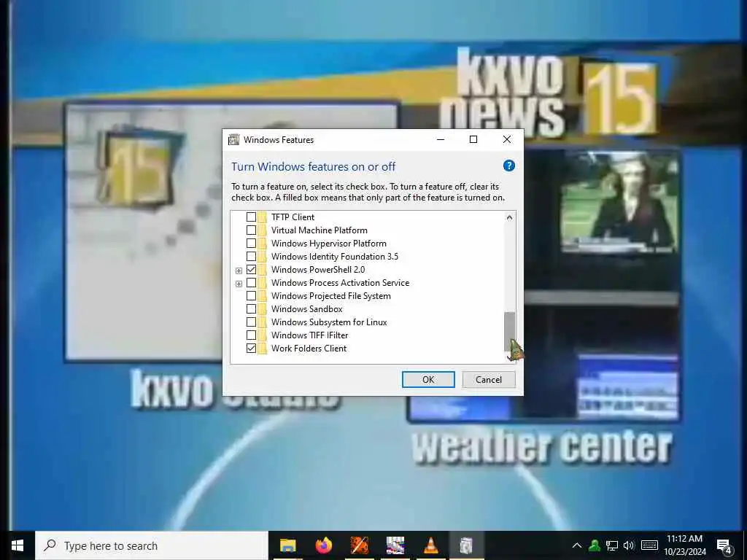This screenshot has height=560, width=747.
Task: Select the Virtual Machine Platform label
Action: click(320, 230)
